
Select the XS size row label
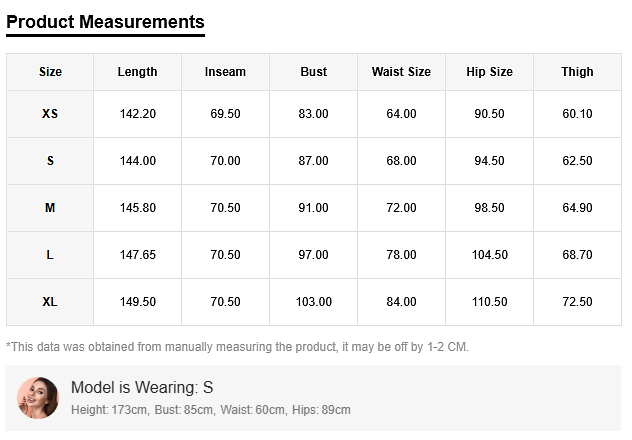(50, 114)
